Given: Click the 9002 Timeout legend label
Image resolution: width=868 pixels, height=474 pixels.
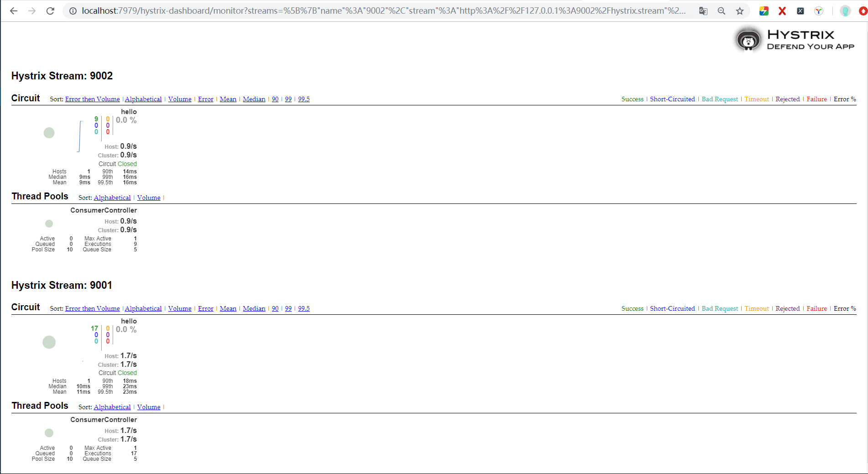Looking at the screenshot, I should [x=757, y=99].
